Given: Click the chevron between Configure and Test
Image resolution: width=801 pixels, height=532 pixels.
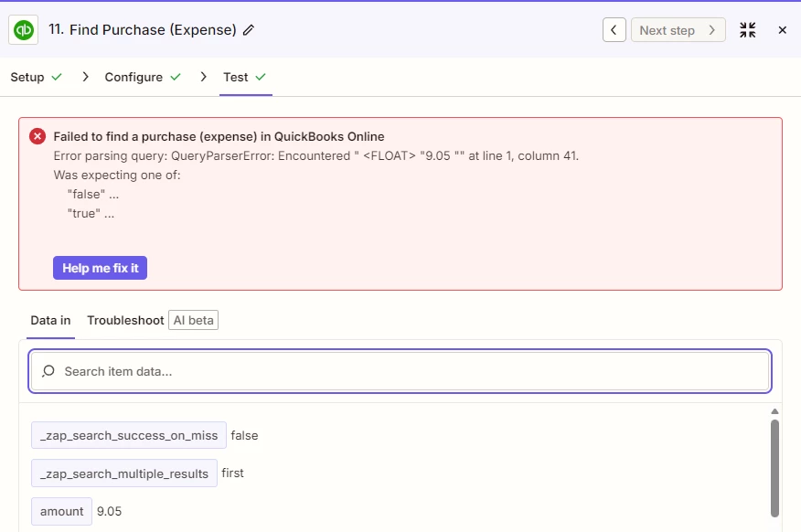Looking at the screenshot, I should pos(203,77).
